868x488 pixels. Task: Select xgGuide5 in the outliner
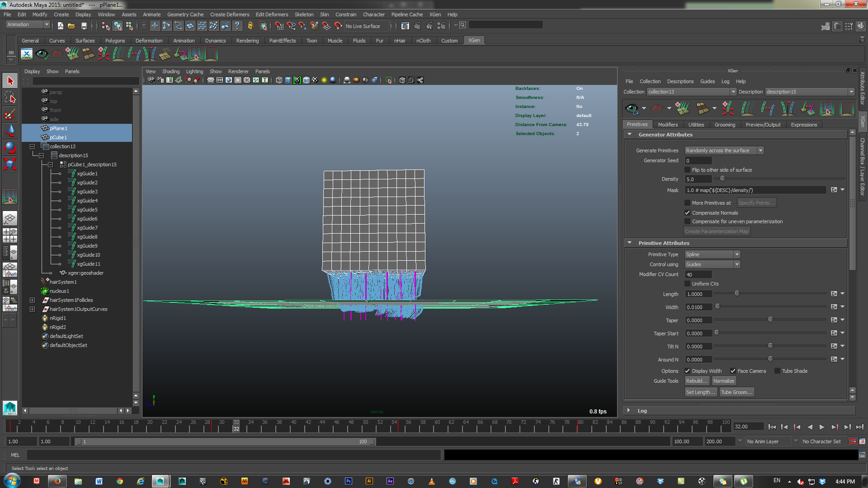[x=87, y=210]
